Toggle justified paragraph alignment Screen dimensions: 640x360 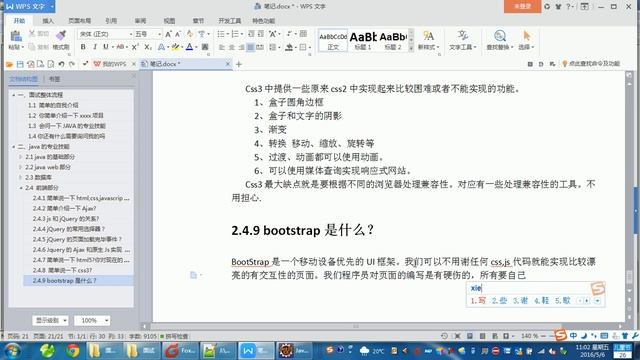(251, 47)
